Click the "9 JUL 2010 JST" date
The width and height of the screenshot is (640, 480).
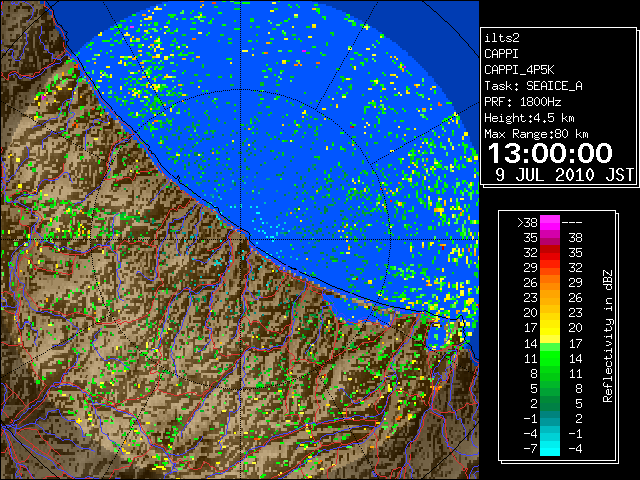point(564,175)
